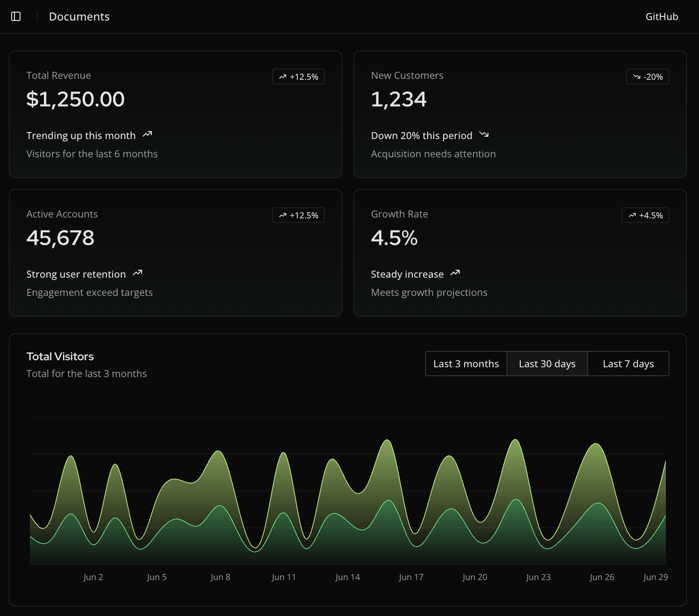Screen dimensions: 699x616
Task: Enable the "Last 7 days" range
Action: point(628,363)
